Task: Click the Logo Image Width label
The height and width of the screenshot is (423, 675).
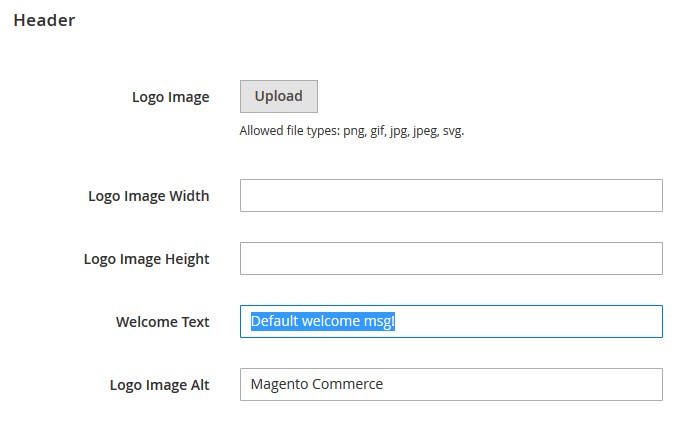Action: point(149,196)
